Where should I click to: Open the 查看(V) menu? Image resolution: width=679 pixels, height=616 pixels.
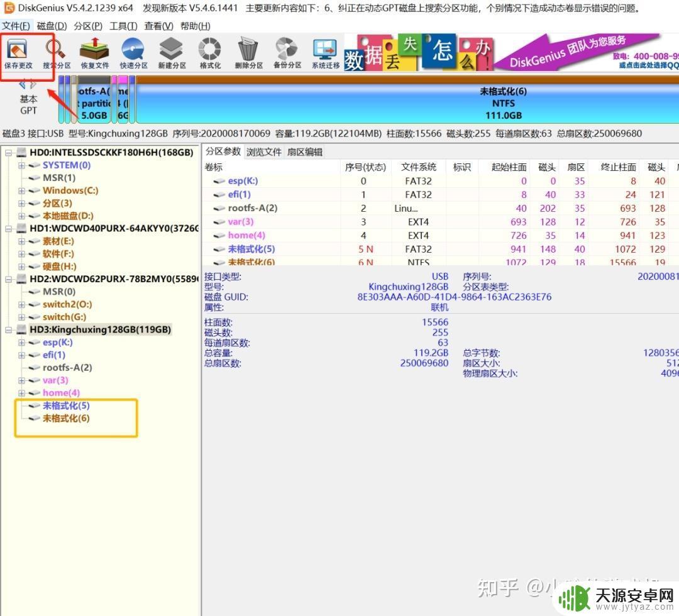tap(158, 26)
